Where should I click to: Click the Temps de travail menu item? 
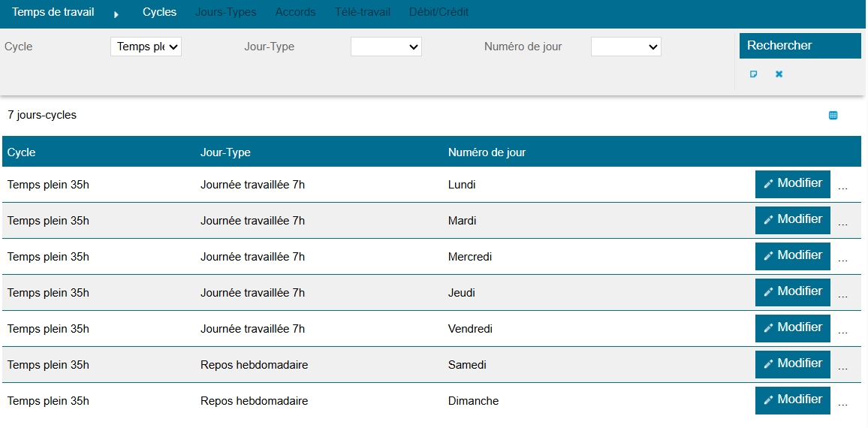tap(53, 12)
